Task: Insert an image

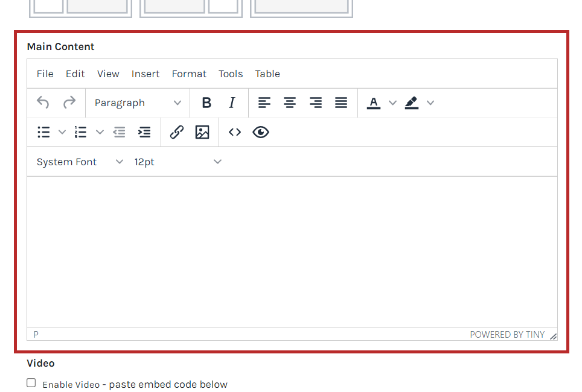Action: (202, 133)
